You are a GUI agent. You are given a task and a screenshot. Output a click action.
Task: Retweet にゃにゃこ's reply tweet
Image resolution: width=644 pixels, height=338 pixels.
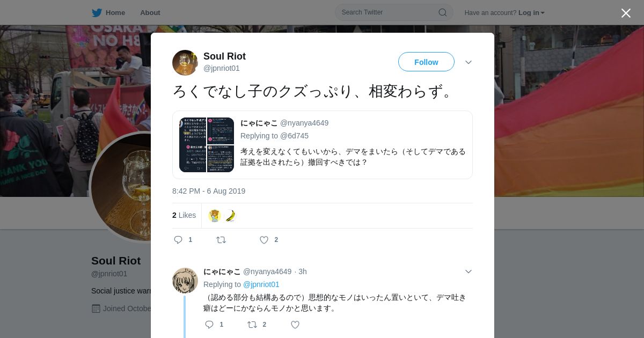tap(252, 325)
